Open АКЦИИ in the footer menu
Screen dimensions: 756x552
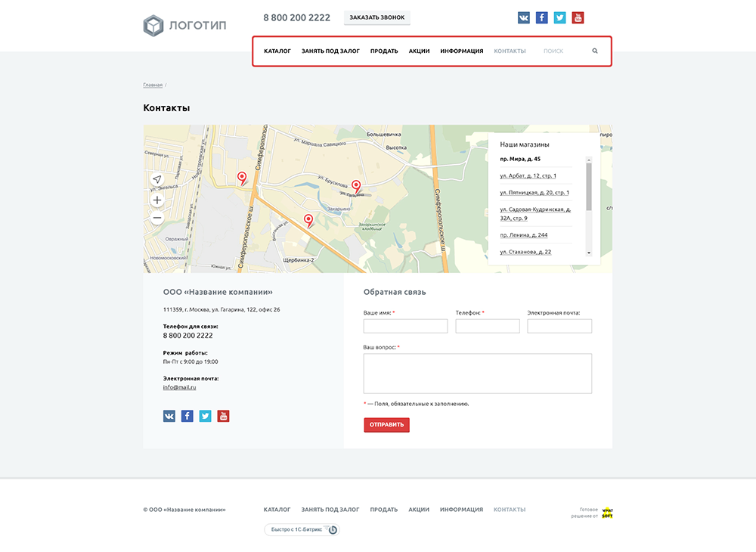tap(419, 510)
